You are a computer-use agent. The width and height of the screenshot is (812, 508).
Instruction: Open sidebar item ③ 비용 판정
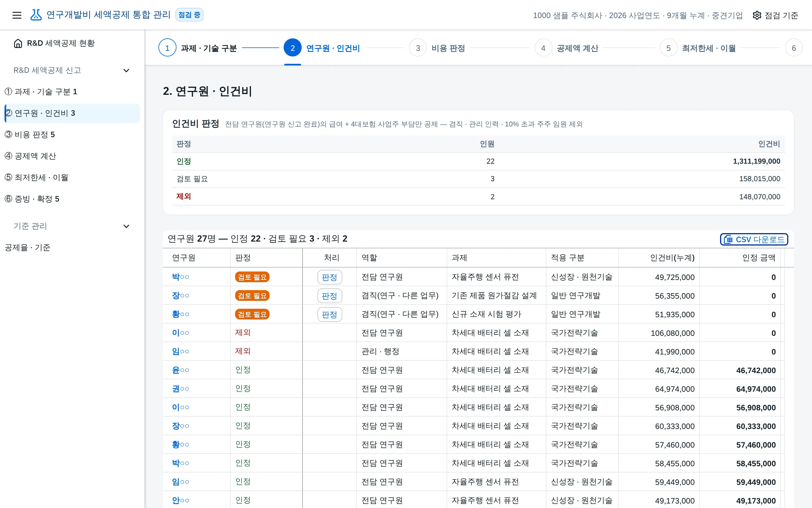pos(72,135)
